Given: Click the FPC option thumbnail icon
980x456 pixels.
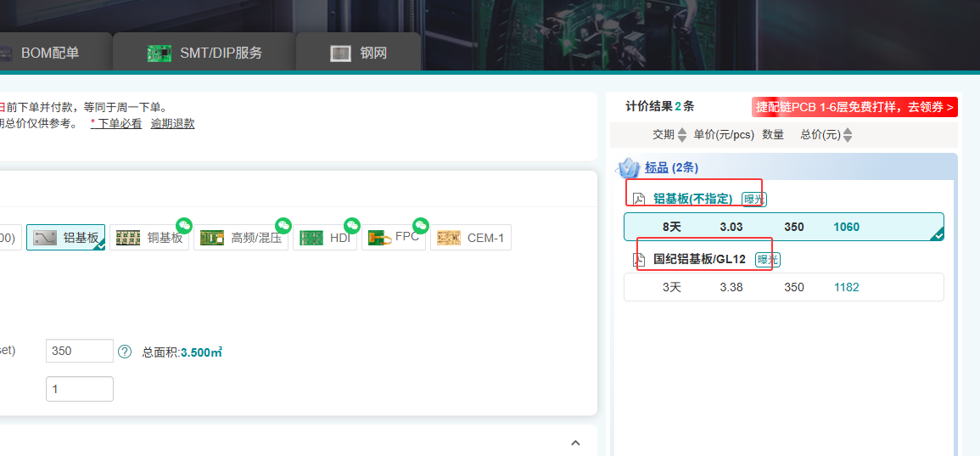Looking at the screenshot, I should [x=379, y=238].
